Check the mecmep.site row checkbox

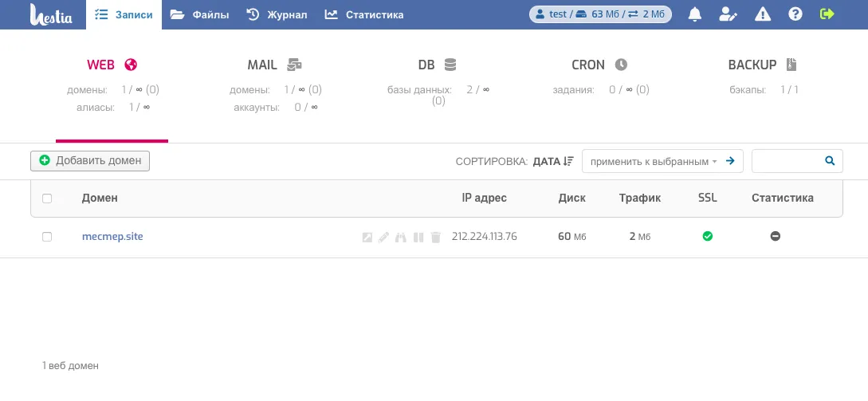47,237
